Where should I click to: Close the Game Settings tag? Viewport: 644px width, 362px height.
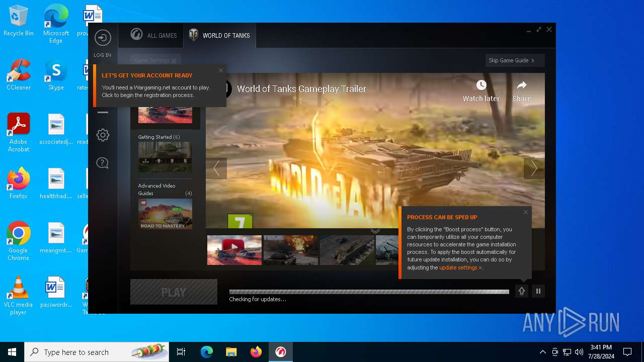coord(174,61)
